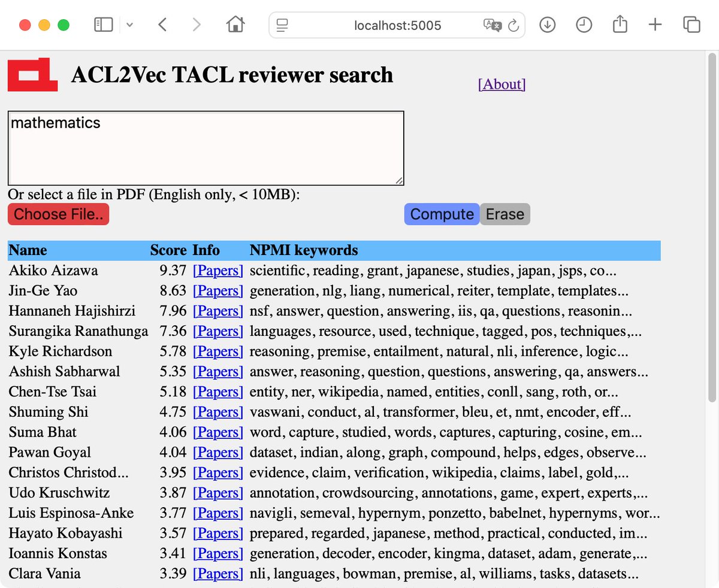Toggle the Safari sidebar icon

tap(104, 25)
